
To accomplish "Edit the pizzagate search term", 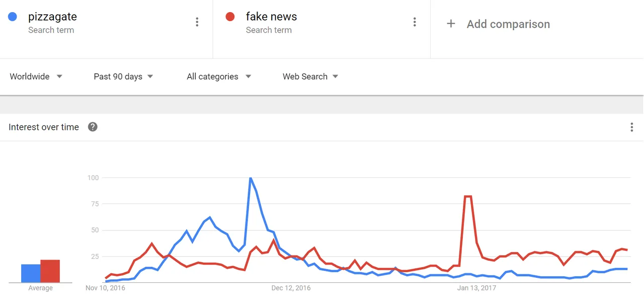I will pyautogui.click(x=52, y=17).
